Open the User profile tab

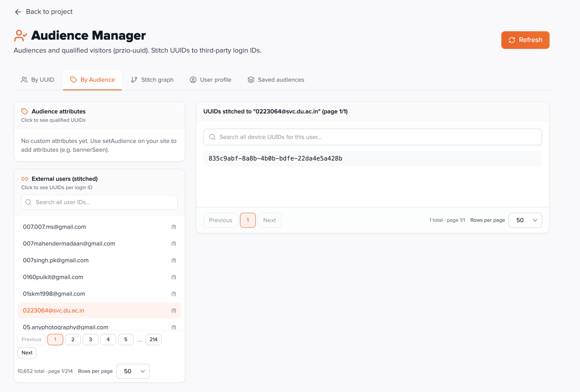[x=210, y=79]
